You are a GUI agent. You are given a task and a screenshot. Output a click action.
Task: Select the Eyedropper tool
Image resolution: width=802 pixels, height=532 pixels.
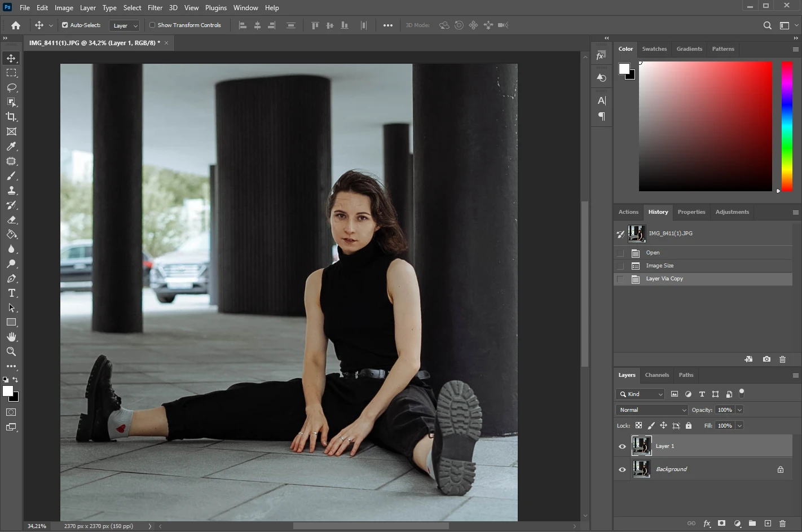point(11,146)
